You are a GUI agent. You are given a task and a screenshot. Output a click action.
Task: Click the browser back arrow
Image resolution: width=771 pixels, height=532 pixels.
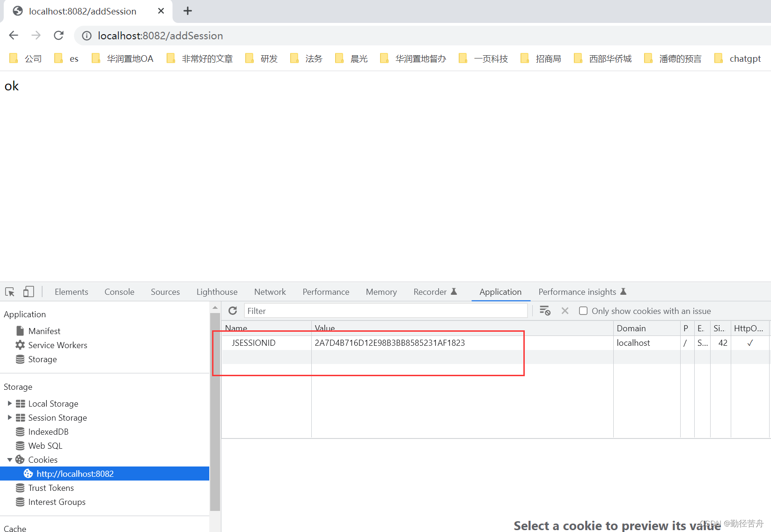[14, 36]
